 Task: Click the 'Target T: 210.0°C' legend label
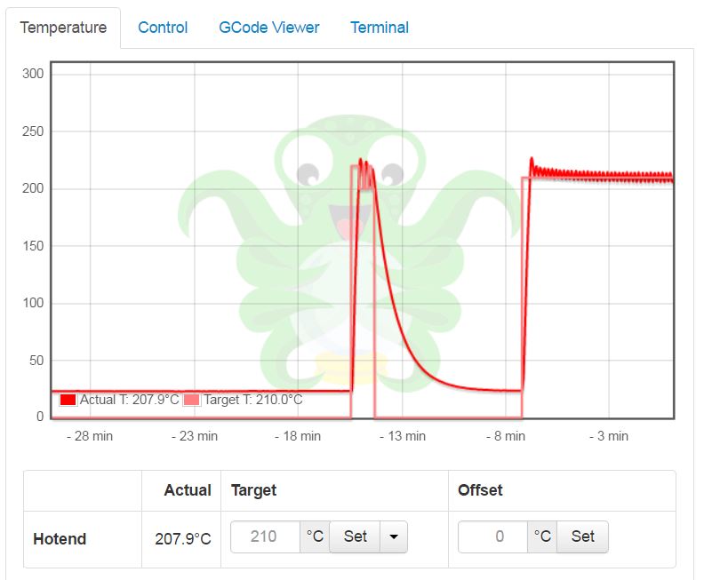[x=253, y=400]
